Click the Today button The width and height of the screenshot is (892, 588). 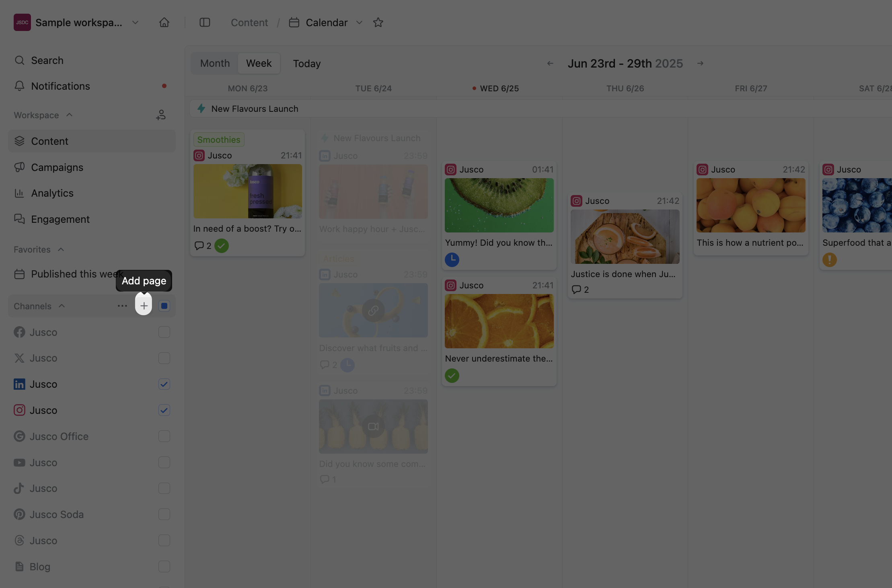tap(306, 64)
